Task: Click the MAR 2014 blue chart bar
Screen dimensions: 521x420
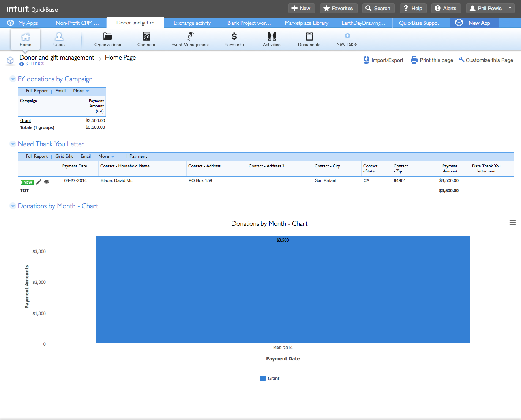Action: (283, 289)
